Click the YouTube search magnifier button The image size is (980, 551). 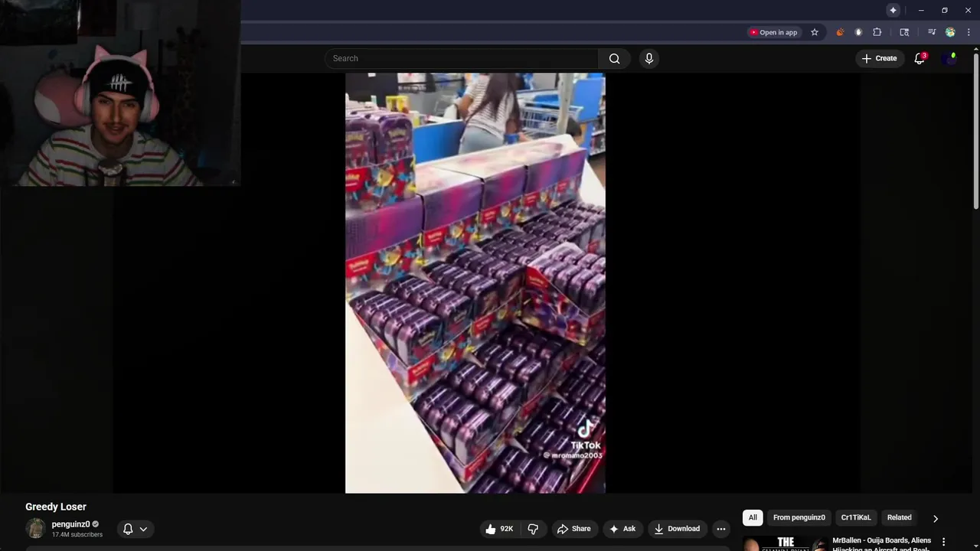click(x=614, y=59)
